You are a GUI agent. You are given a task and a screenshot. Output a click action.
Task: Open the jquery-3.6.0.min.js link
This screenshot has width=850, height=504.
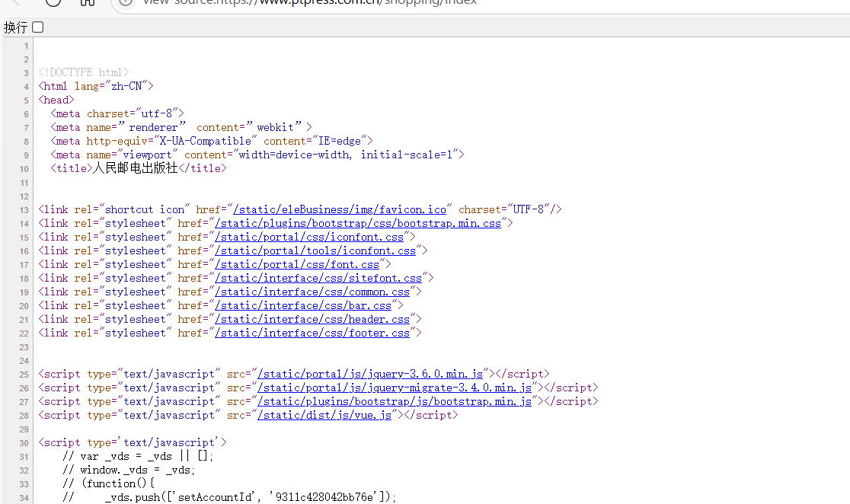point(370,374)
